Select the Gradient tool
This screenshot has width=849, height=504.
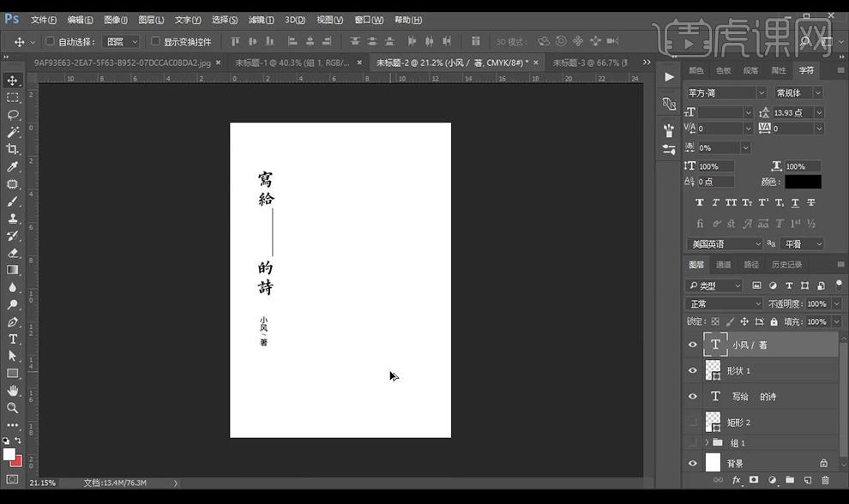pos(13,270)
